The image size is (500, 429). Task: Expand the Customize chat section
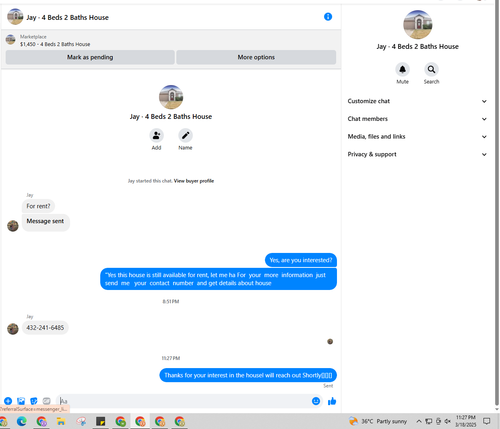[x=417, y=101]
